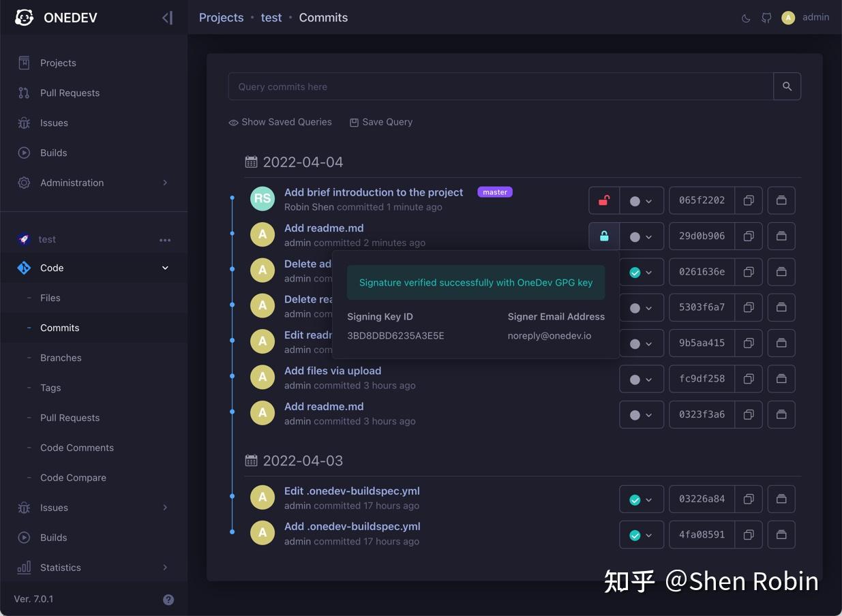Browse code at commit 9b5aa415
The width and height of the screenshot is (842, 616).
(781, 343)
